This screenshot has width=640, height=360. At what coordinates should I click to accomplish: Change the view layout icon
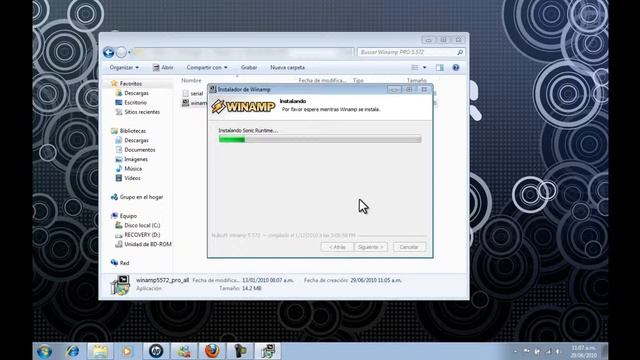[415, 68]
